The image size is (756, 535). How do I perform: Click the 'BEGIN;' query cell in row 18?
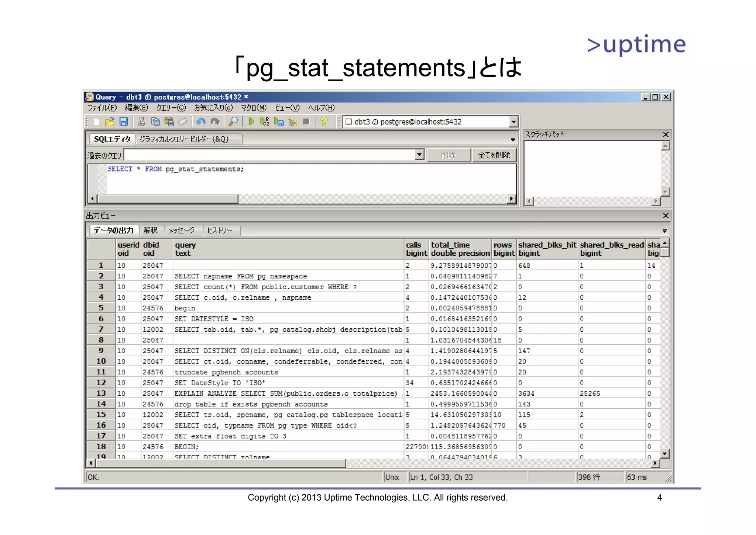(x=288, y=447)
